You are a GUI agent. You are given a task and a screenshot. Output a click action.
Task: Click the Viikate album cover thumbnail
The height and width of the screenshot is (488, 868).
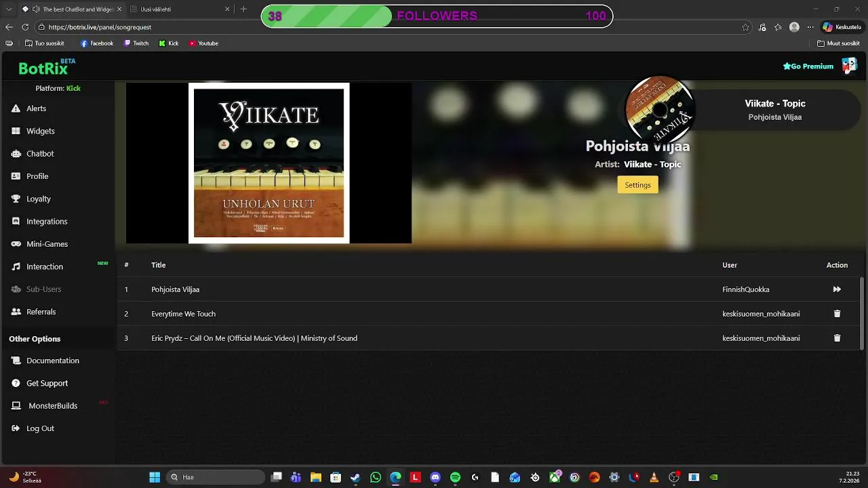point(269,163)
